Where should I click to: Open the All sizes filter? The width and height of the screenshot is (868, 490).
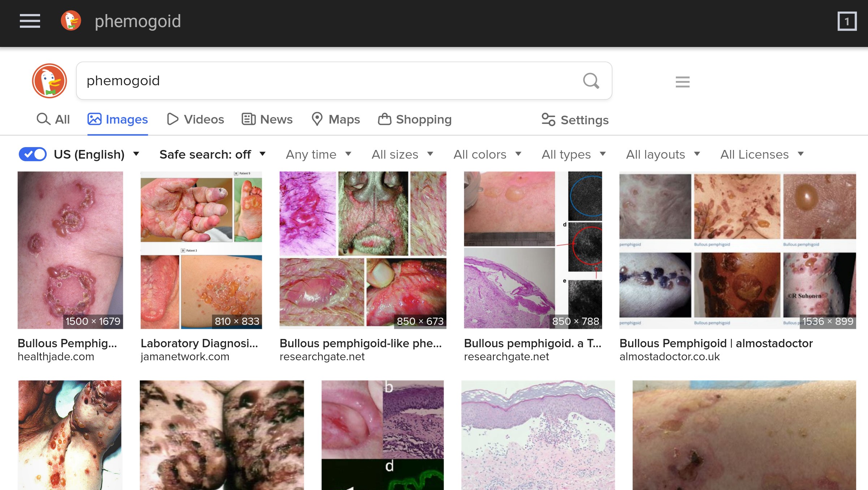coord(402,154)
